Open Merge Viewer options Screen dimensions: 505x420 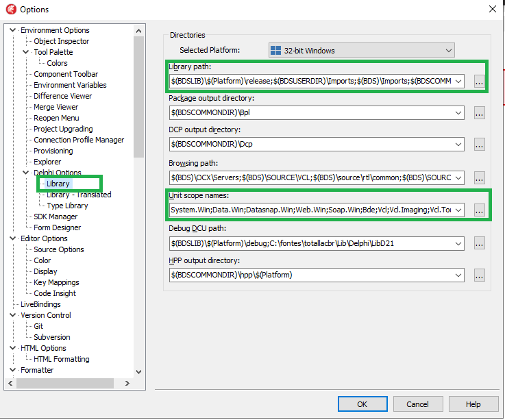56,107
